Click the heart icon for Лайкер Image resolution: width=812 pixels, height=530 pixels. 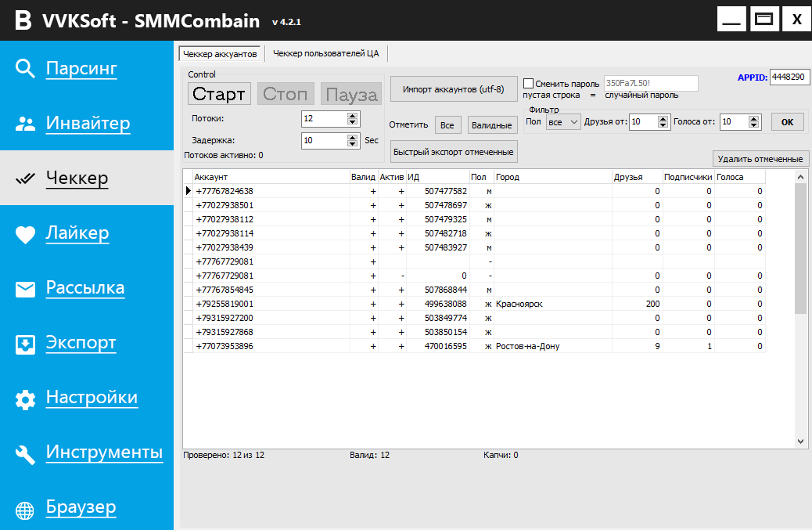coord(25,234)
